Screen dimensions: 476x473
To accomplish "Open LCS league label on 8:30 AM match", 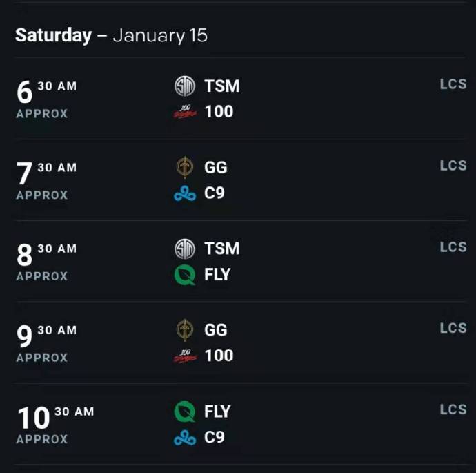I will [453, 247].
